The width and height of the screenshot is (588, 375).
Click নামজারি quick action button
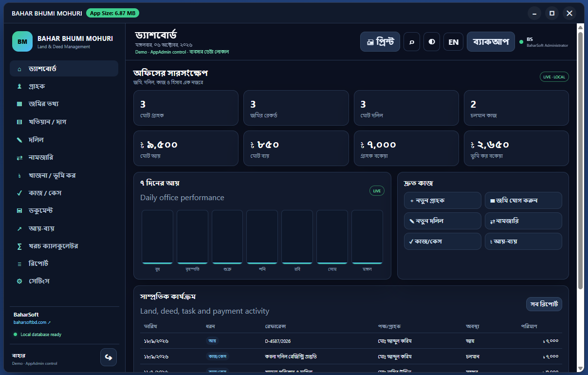pos(523,221)
